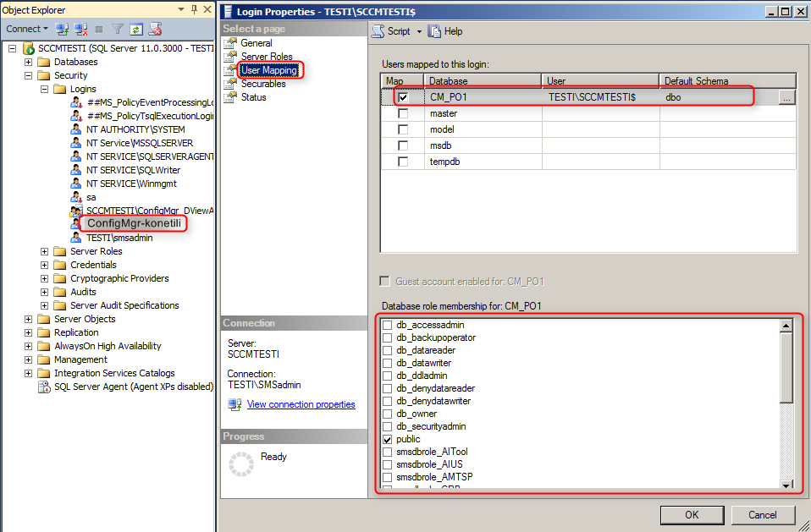Image resolution: width=811 pixels, height=532 pixels.
Task: Collapse the Logins node
Action: 45,89
